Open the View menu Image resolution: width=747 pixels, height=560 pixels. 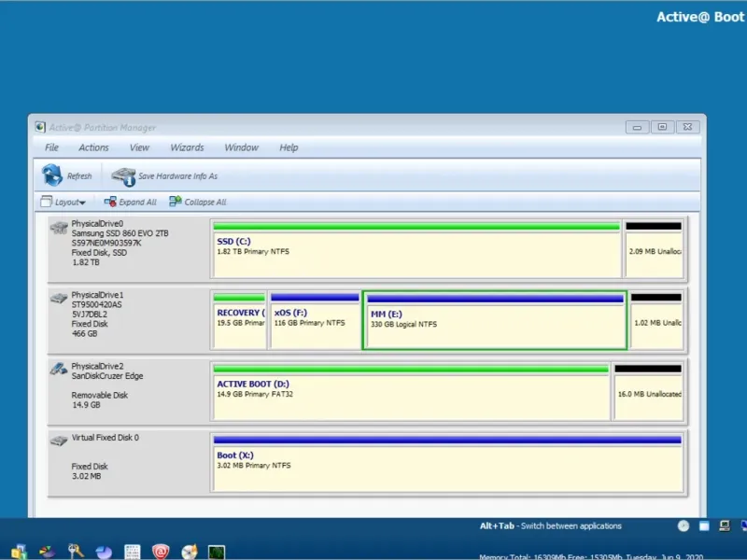click(139, 147)
